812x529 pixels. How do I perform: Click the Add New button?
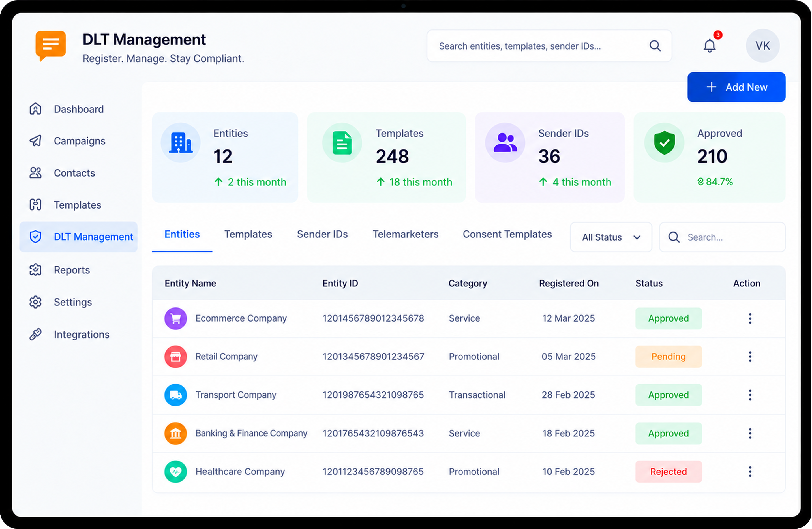(736, 87)
